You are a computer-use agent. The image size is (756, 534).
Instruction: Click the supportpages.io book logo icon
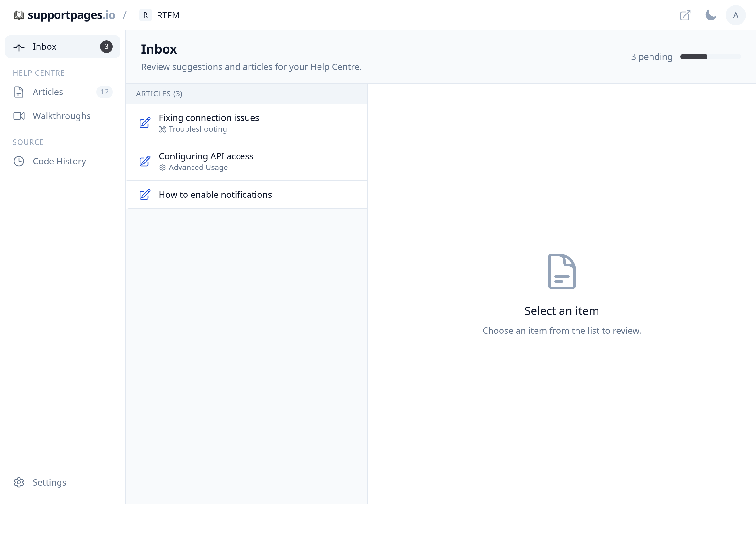[x=19, y=15]
